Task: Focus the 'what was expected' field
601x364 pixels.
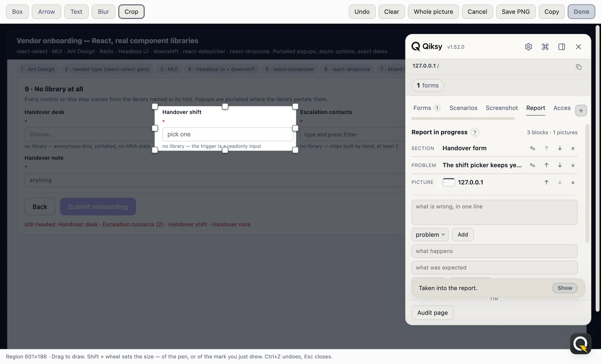Action: 494,267
